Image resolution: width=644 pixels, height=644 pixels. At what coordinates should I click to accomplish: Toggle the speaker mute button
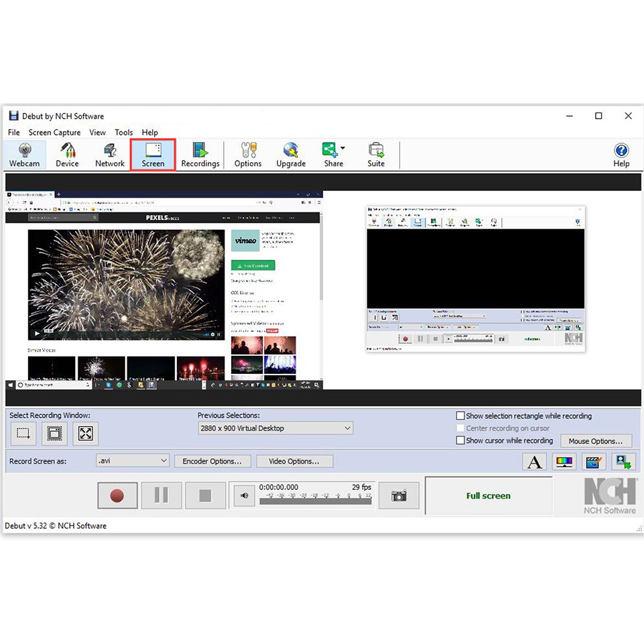(x=245, y=496)
